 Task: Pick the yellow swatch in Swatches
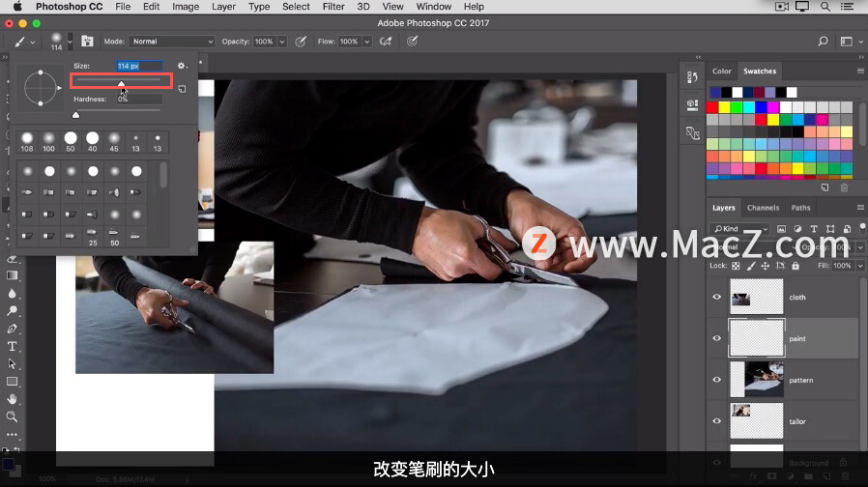(x=724, y=107)
